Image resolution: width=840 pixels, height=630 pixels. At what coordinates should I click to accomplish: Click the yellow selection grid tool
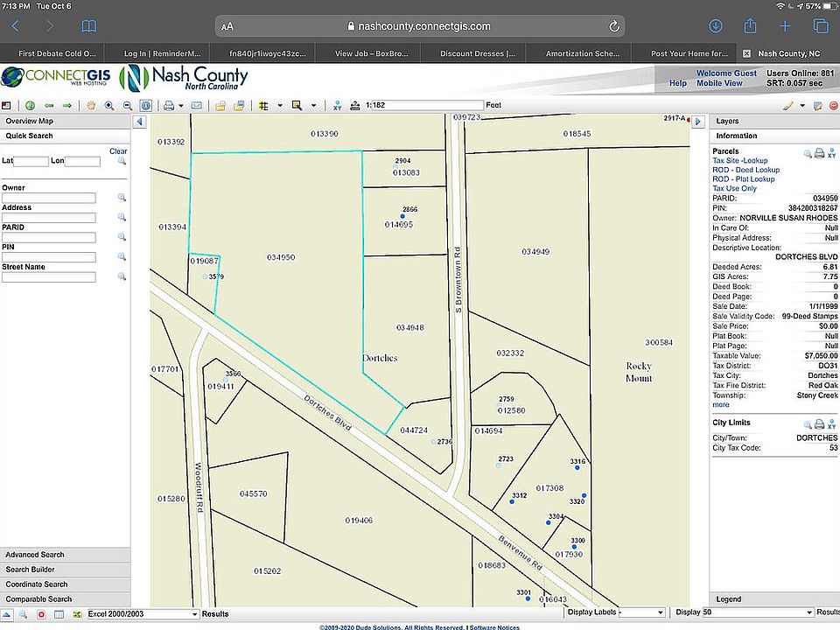(263, 106)
